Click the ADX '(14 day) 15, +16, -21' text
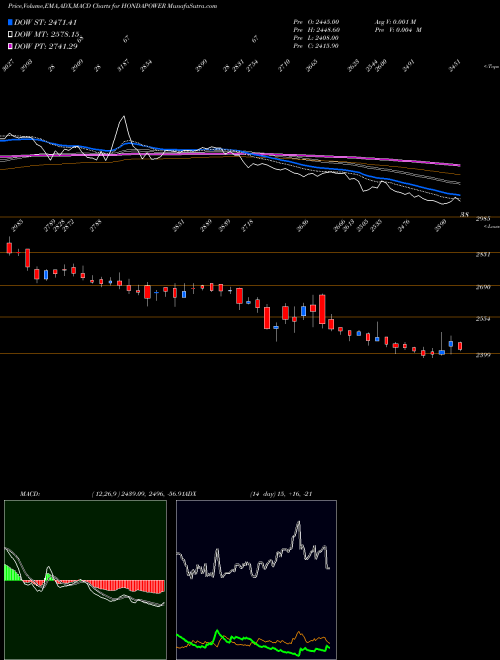Screen dimensions: 500x660 click(x=281, y=494)
